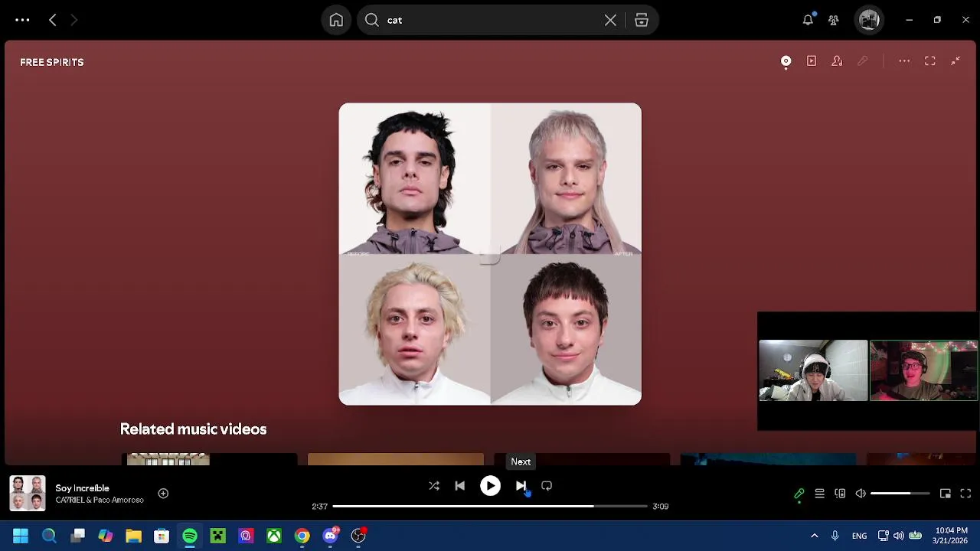
Task: Enter full screen from player bar
Action: coord(965,494)
